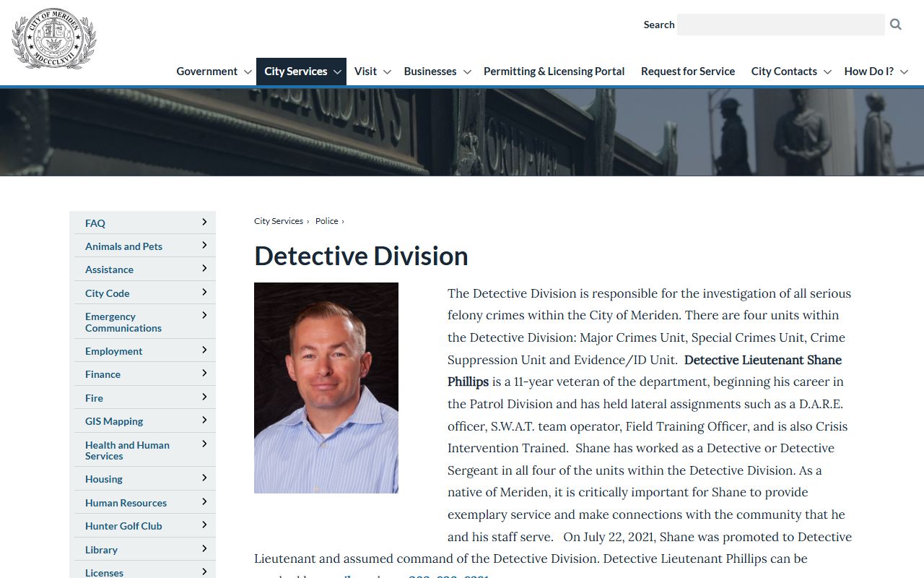Open the Government menu
The height and width of the screenshot is (578, 924).
click(x=206, y=71)
